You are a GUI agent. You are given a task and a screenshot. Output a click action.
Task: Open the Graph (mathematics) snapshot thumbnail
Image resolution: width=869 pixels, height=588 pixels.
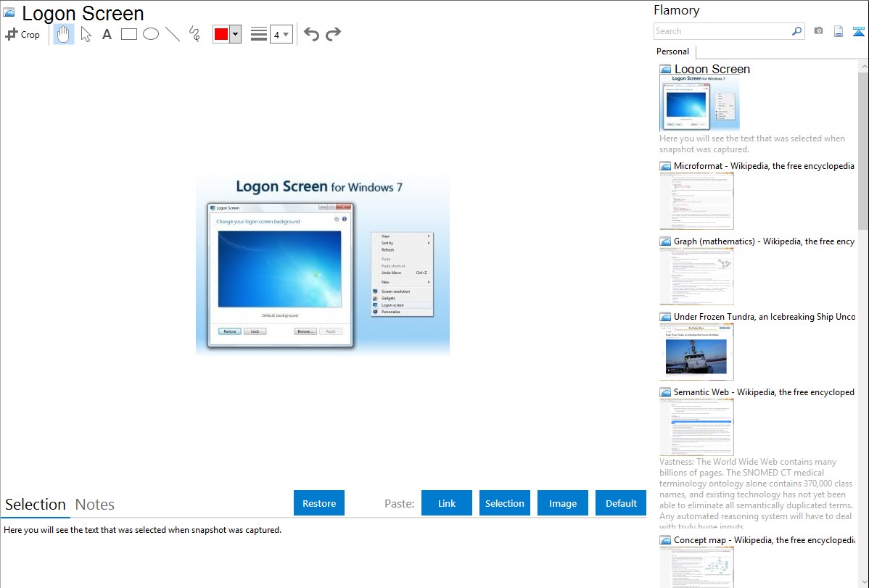point(696,276)
